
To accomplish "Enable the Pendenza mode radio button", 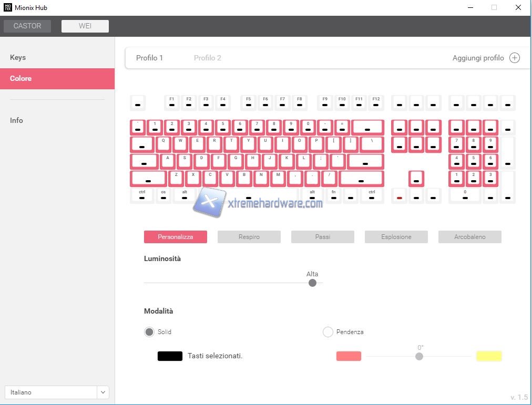I will [x=328, y=332].
